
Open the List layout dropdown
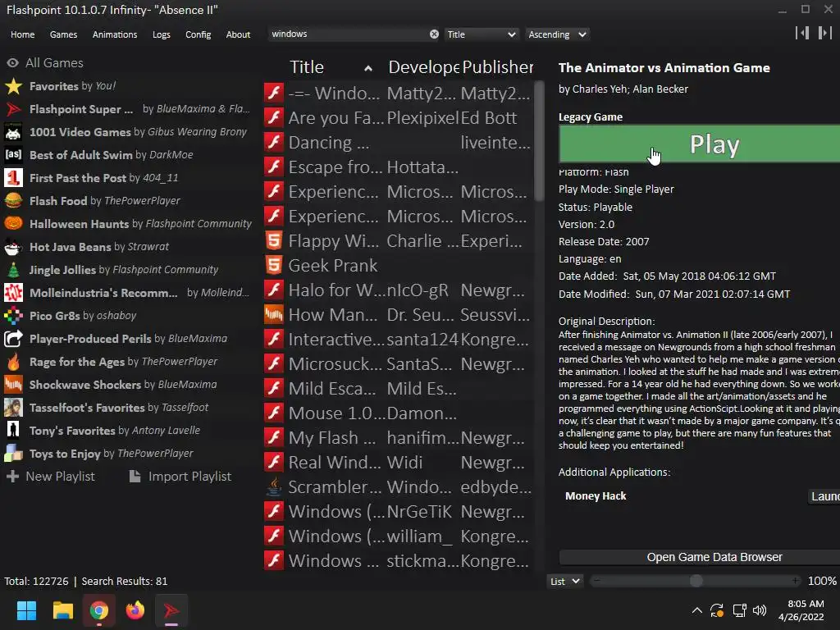click(x=564, y=582)
